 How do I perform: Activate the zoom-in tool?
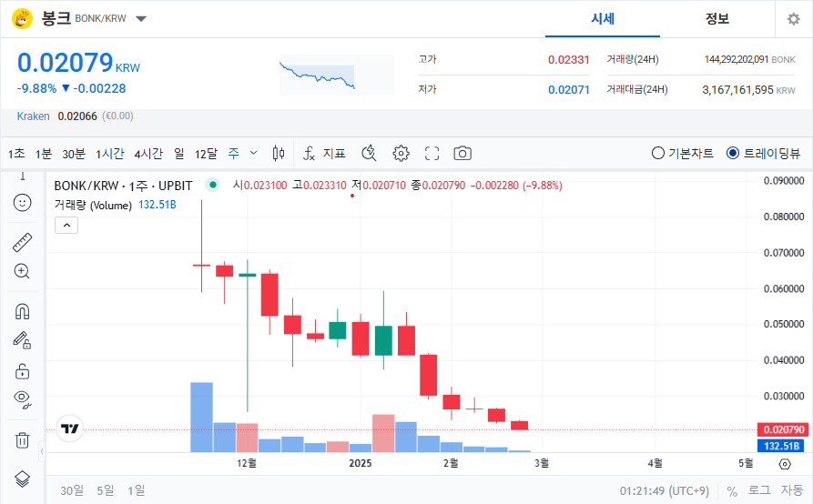[22, 271]
